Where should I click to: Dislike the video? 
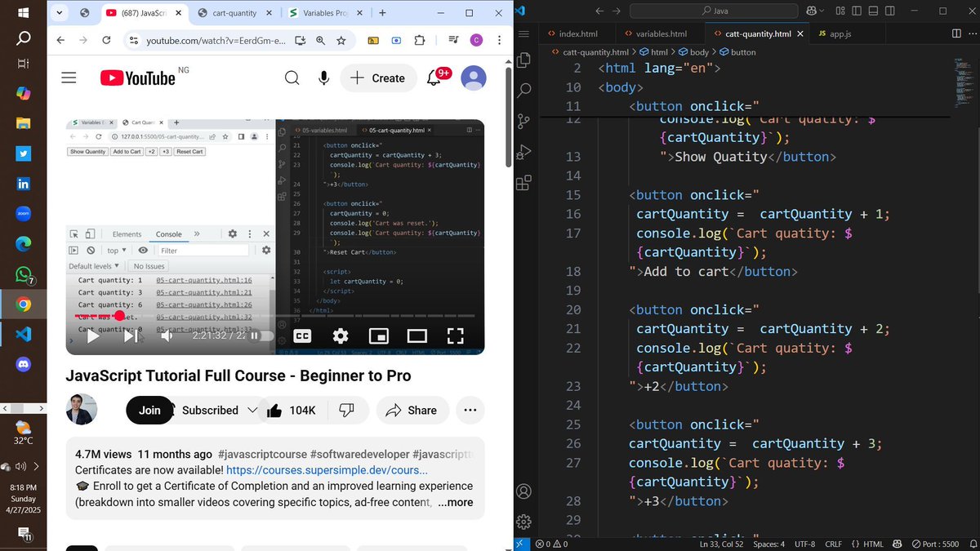point(346,410)
